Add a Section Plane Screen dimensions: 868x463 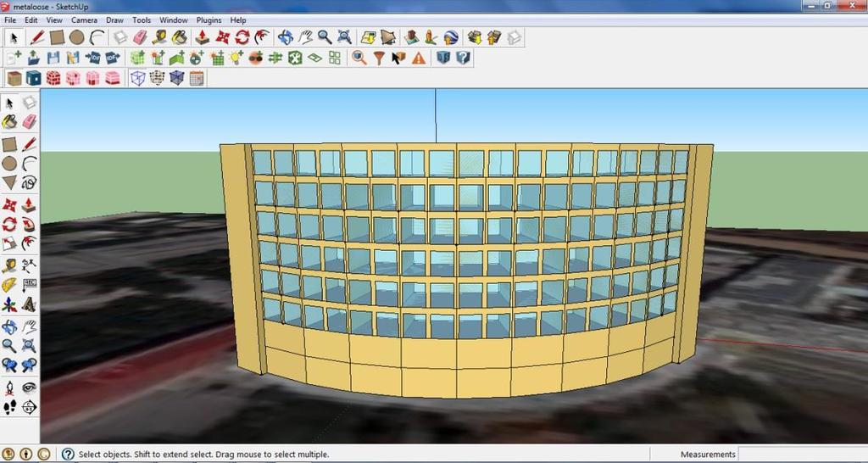[x=30, y=408]
